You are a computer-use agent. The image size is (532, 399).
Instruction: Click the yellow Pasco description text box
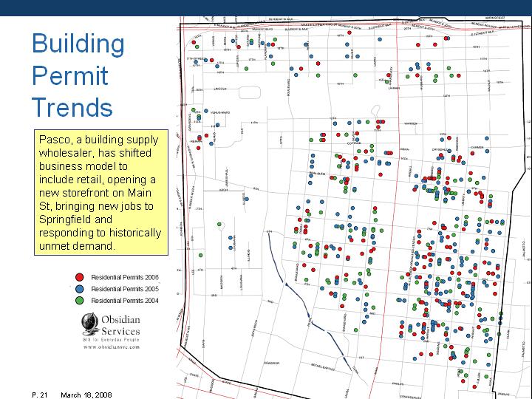click(101, 192)
